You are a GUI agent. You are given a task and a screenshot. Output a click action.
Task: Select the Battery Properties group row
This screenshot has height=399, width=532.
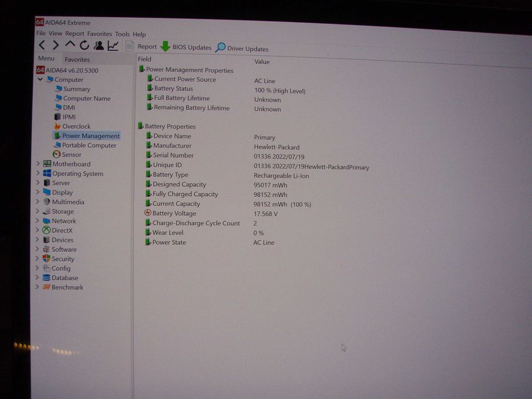166,126
